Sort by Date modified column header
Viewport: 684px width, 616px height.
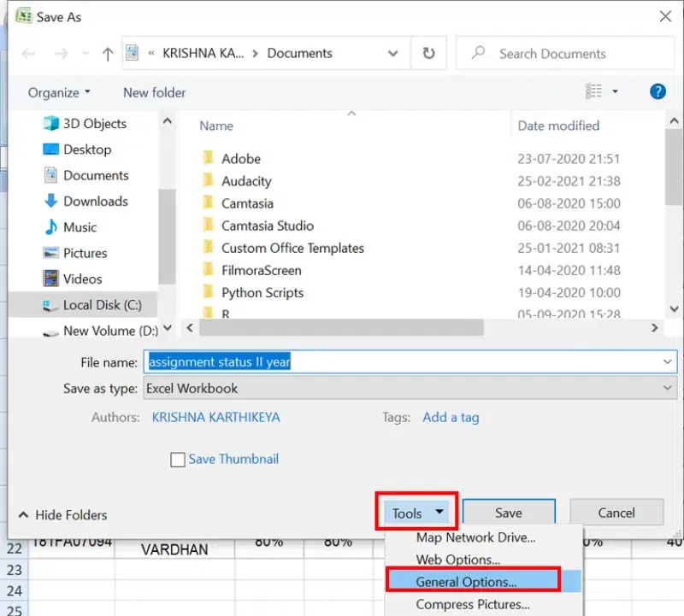pos(558,126)
